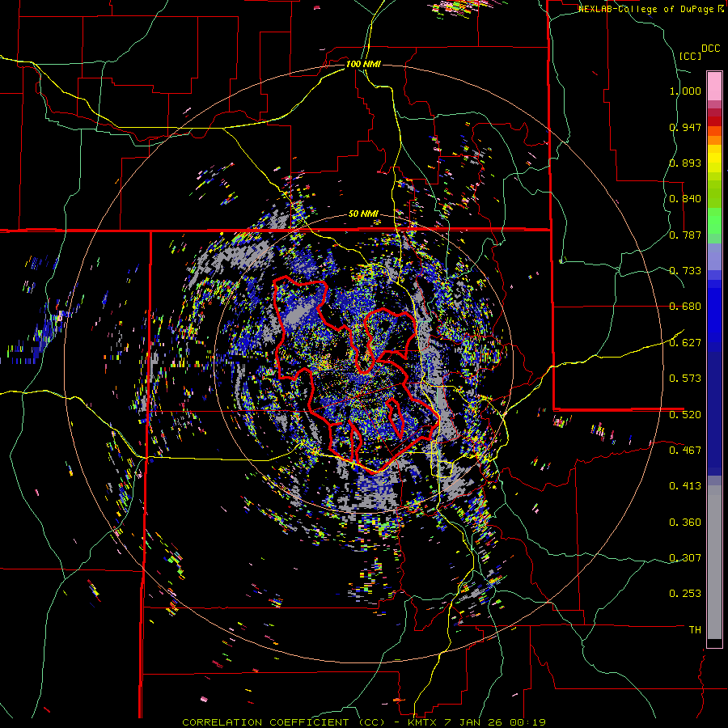Click the 0.733 scale value
Screen dimensions: 728x728
(685, 271)
